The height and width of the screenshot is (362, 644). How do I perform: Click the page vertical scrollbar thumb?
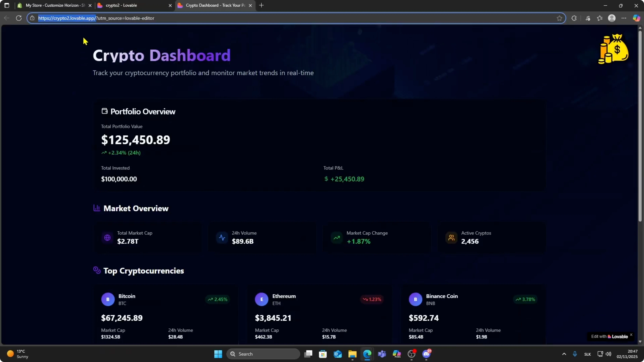point(640,126)
